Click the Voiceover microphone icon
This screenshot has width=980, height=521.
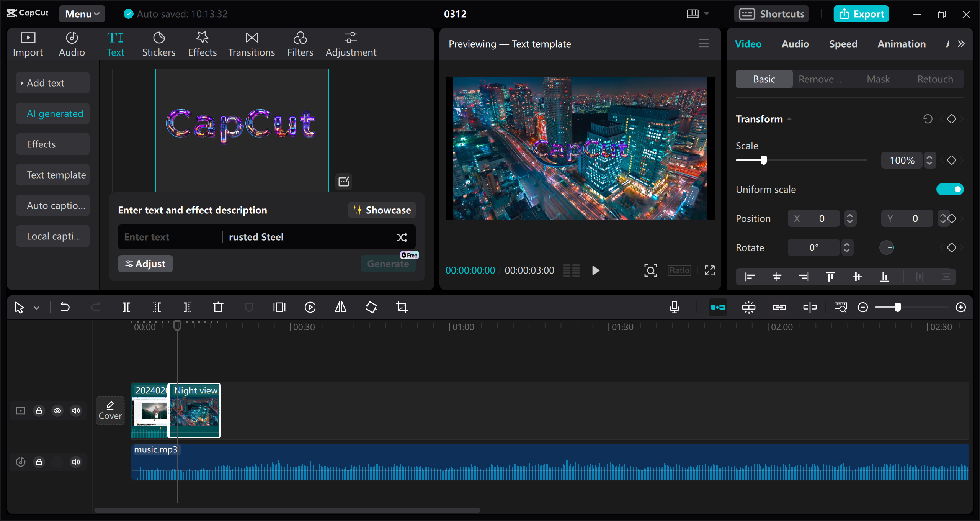[675, 307]
